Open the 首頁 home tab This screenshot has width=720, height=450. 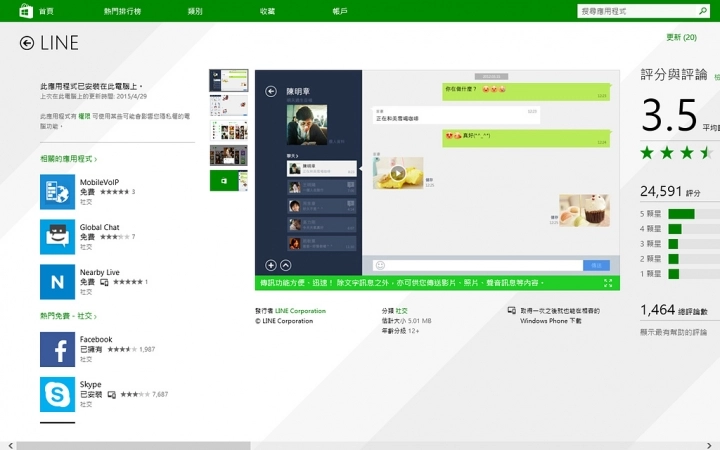[x=46, y=11]
